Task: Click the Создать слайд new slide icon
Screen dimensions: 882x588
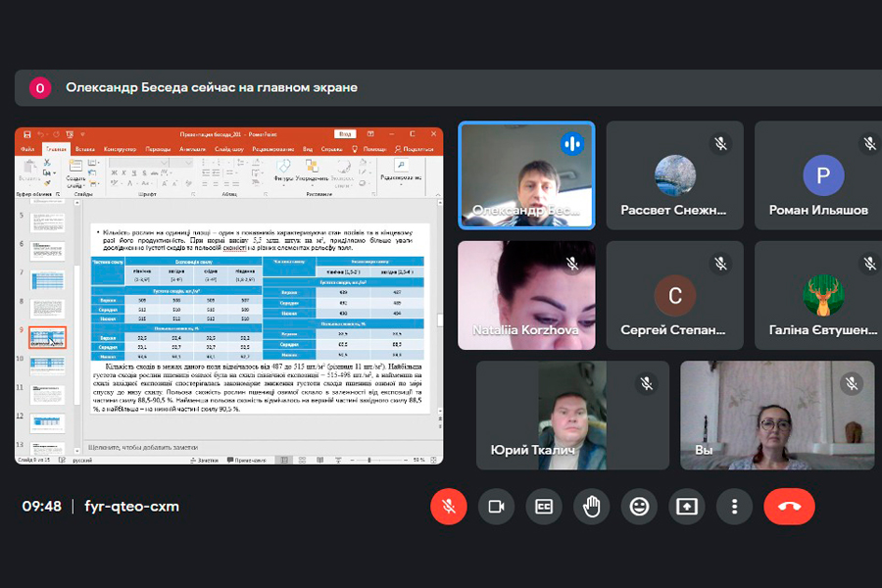Action: coord(74,166)
